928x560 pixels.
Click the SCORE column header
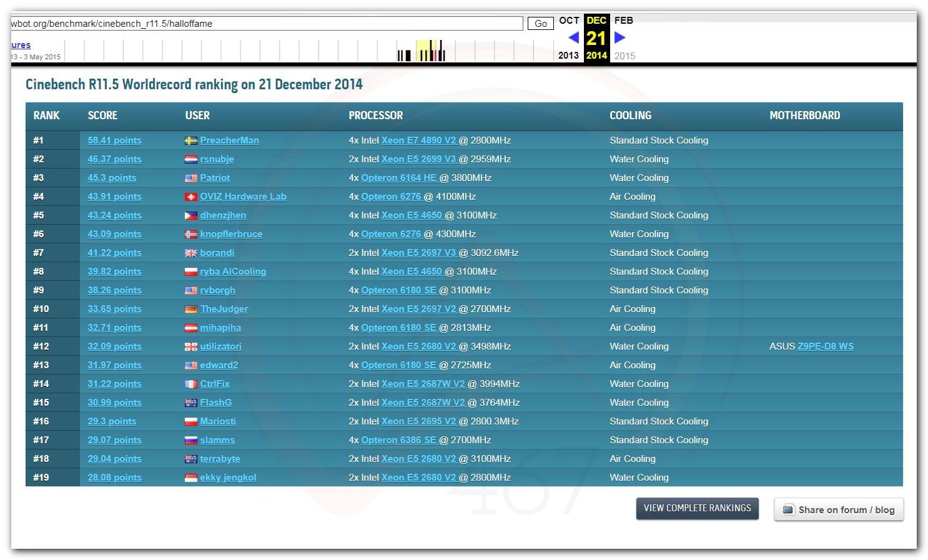pyautogui.click(x=102, y=115)
